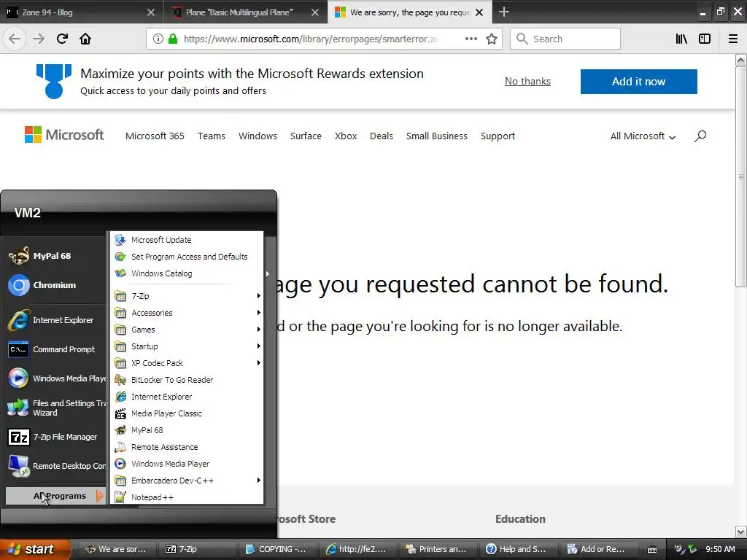The height and width of the screenshot is (560, 747).
Task: Click the green padlock security icon
Action: 173,39
